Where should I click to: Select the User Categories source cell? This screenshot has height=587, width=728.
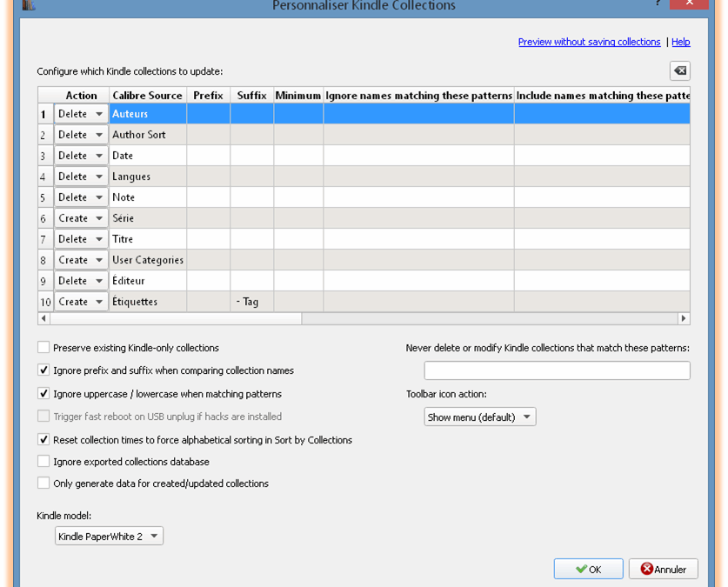pos(148,260)
